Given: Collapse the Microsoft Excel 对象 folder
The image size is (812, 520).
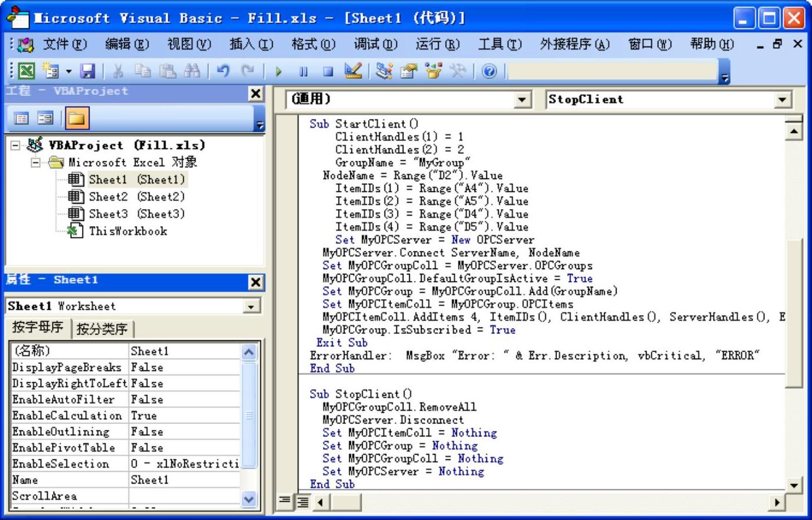Looking at the screenshot, I should click(x=35, y=162).
